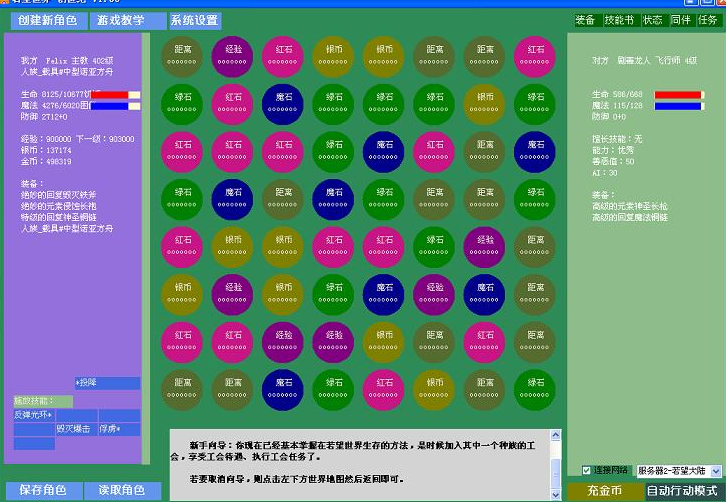Click the 读取角色 button

pos(123,490)
